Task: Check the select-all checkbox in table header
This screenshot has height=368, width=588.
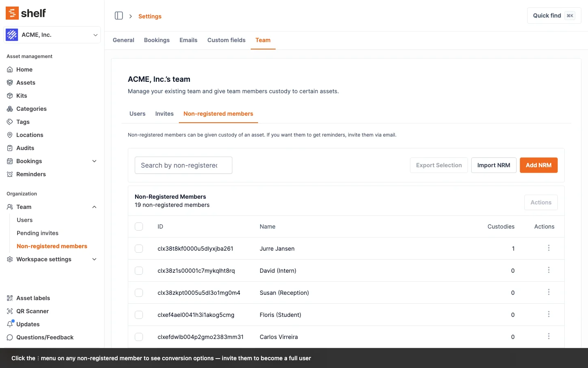Action: (139, 227)
